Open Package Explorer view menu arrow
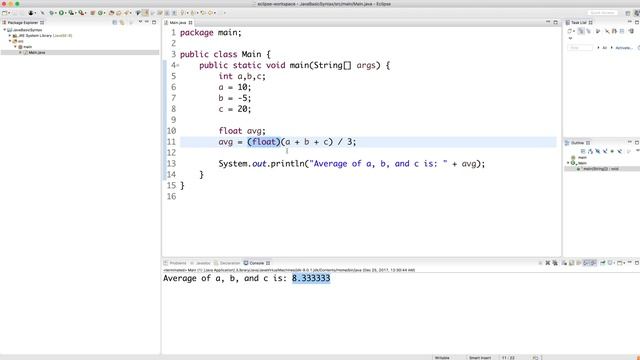 click(140, 22)
